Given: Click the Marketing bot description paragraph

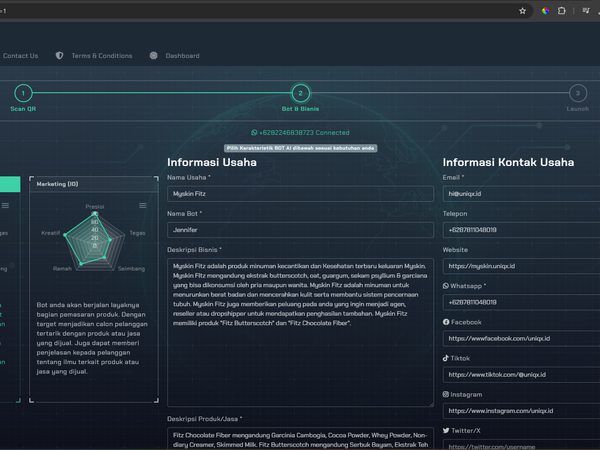Looking at the screenshot, I should pos(92,338).
